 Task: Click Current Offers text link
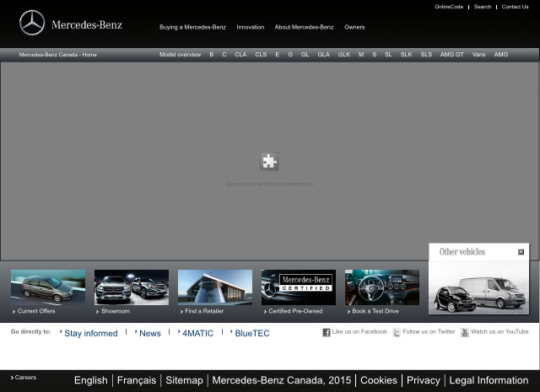[x=36, y=311]
